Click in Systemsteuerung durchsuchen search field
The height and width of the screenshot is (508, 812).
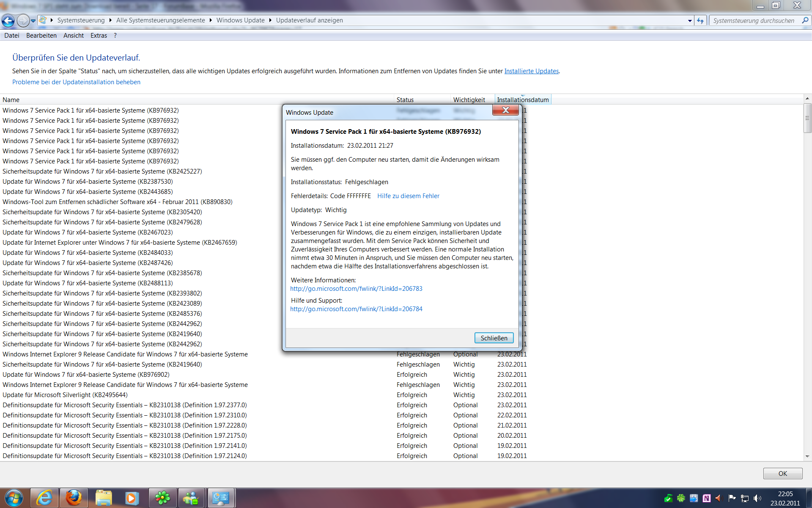coord(753,20)
